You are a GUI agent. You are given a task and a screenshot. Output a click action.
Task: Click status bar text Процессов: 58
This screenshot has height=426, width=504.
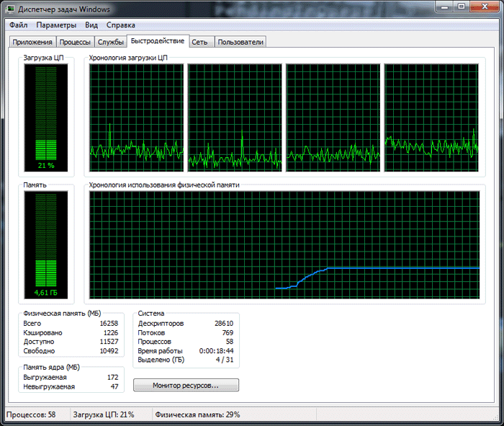coord(31,414)
